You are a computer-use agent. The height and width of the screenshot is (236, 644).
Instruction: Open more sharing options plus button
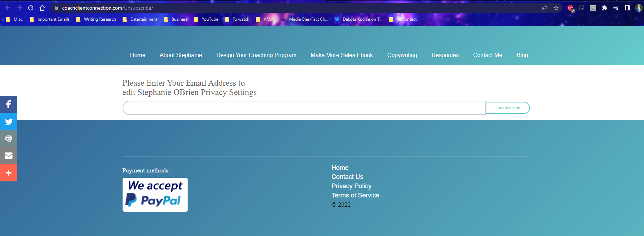(x=9, y=173)
